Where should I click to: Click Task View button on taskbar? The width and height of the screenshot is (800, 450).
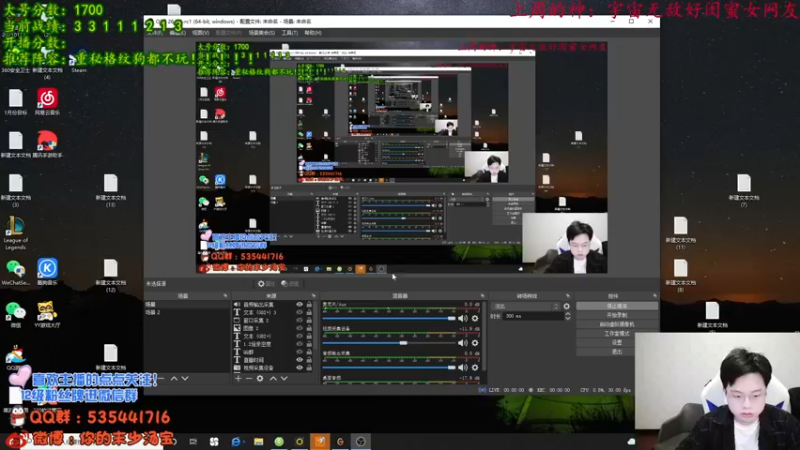click(193, 441)
